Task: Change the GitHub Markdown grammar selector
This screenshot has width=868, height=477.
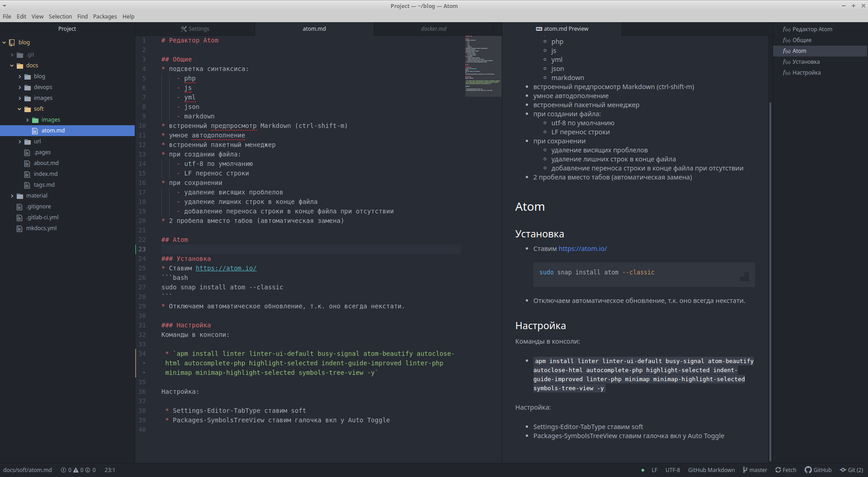Action: click(x=711, y=470)
